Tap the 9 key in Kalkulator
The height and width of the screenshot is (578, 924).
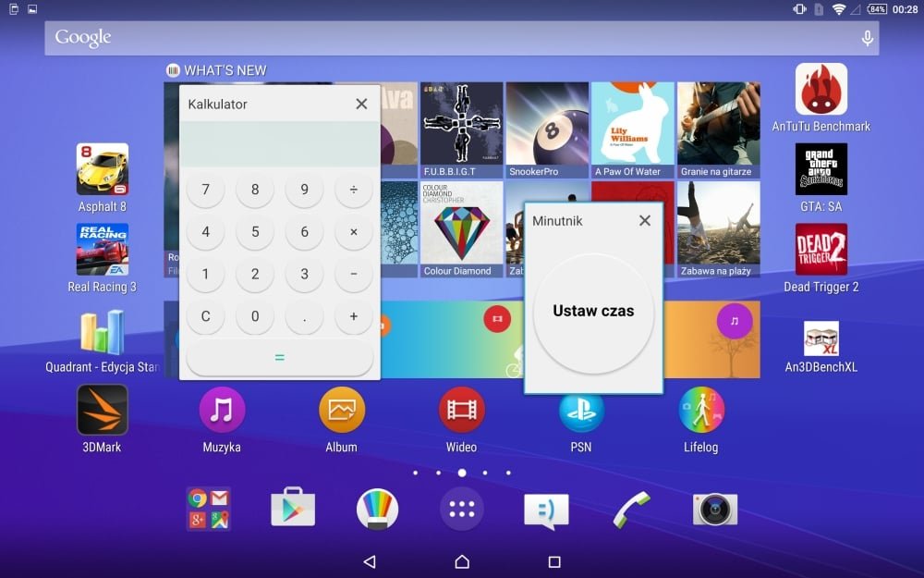pyautogui.click(x=305, y=190)
